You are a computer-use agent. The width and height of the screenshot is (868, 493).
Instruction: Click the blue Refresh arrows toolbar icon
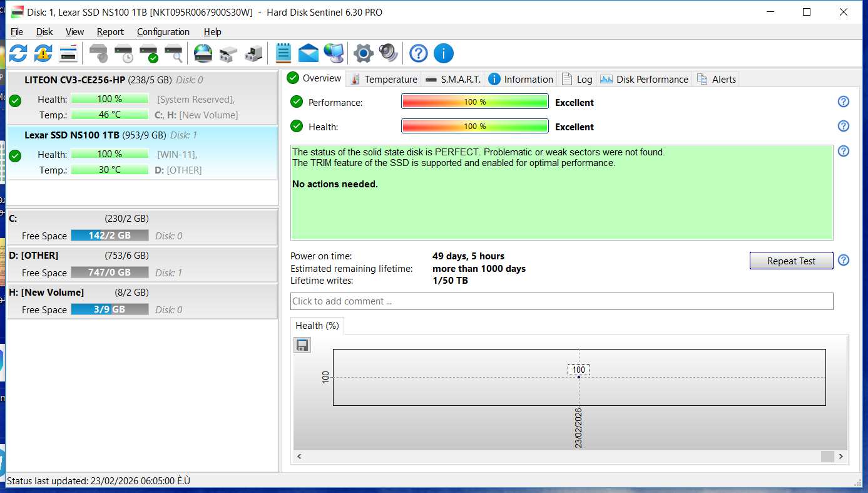[x=18, y=53]
